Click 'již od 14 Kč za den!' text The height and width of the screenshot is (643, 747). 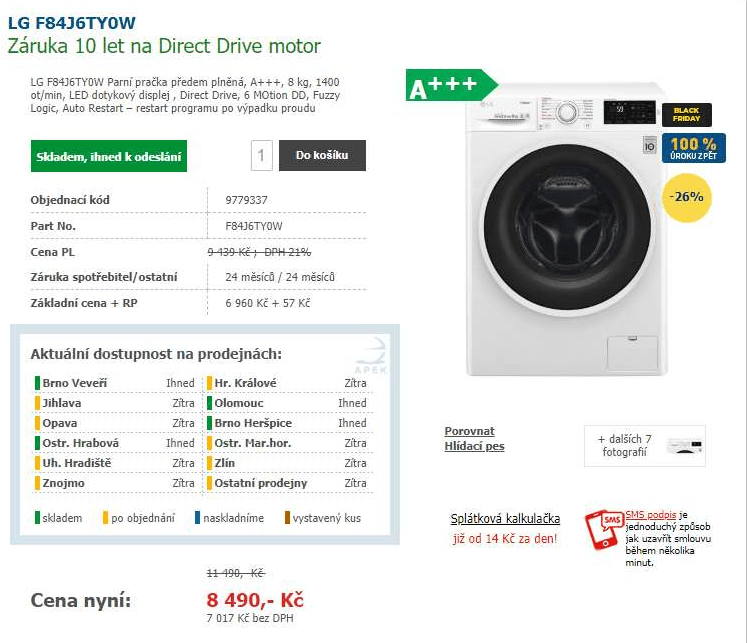(505, 539)
